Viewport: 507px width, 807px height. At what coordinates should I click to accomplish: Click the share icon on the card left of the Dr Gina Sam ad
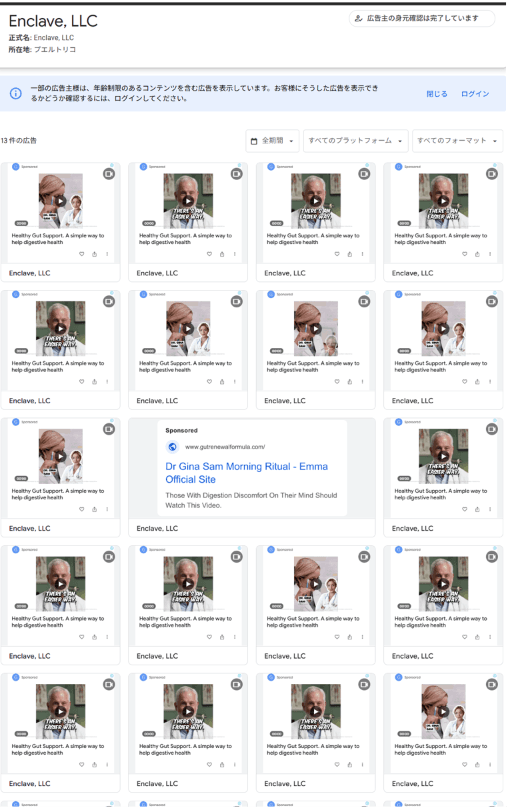94,509
